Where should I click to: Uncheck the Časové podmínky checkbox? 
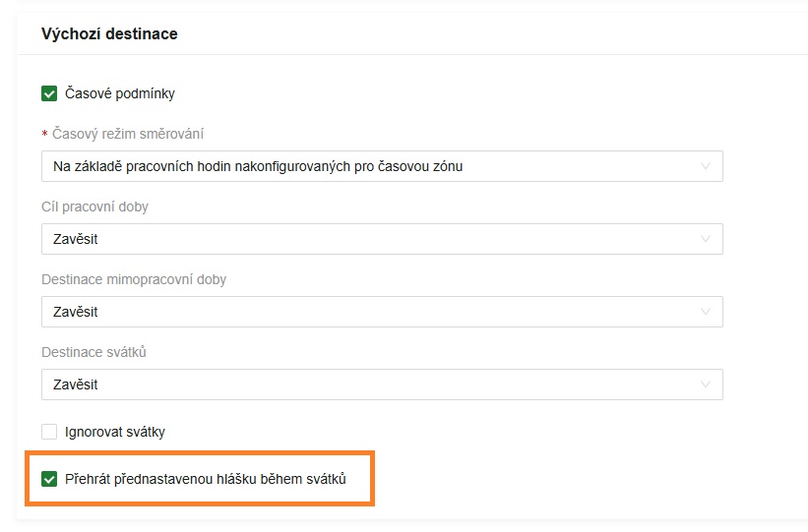point(49,93)
